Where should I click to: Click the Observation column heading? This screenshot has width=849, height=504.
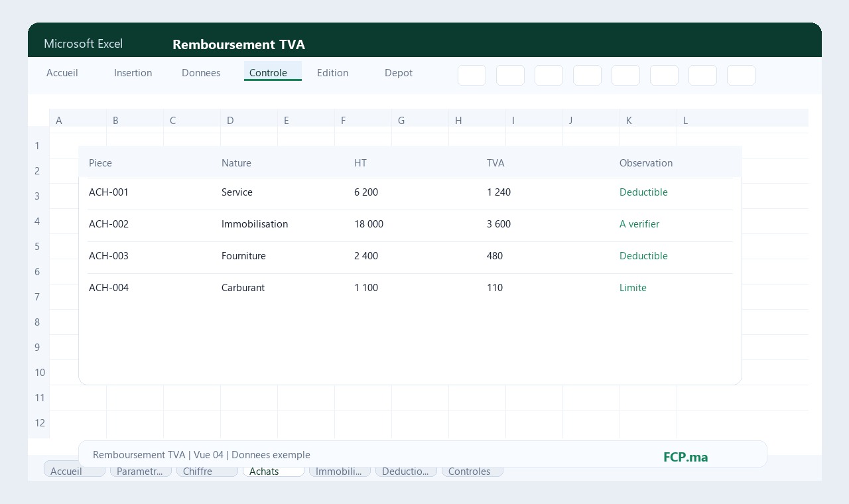pyautogui.click(x=646, y=163)
